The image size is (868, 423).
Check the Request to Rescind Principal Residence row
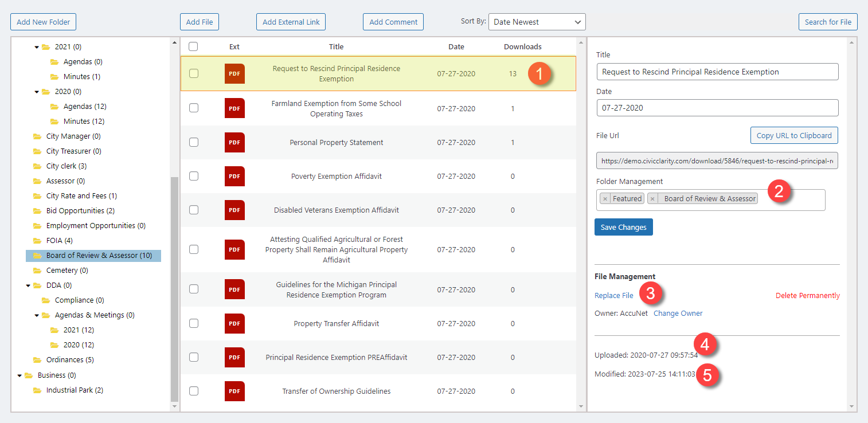click(x=194, y=73)
